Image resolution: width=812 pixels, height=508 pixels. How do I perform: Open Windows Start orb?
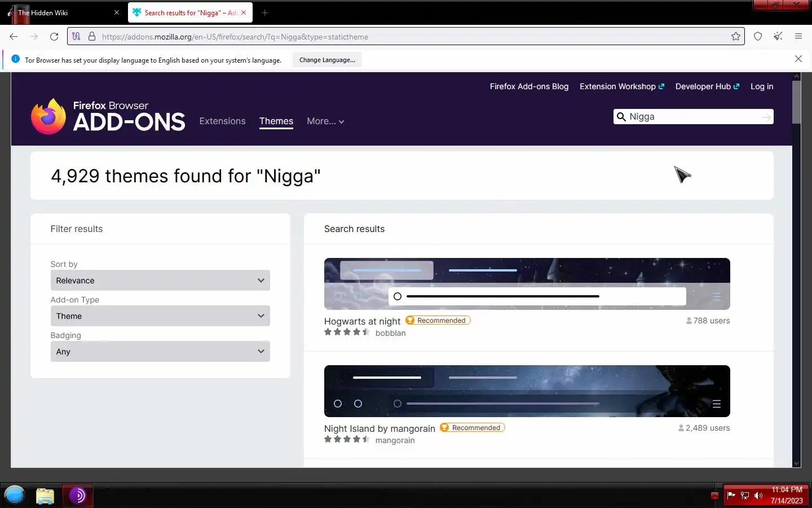click(15, 496)
